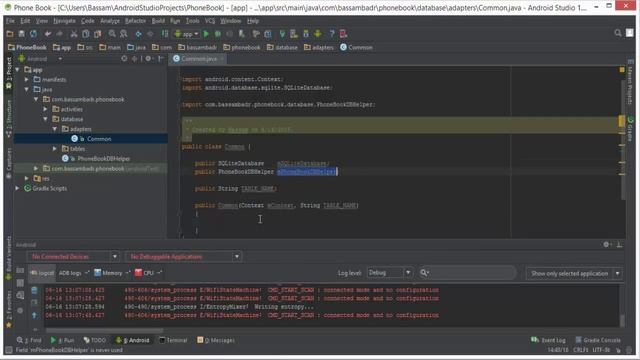Image resolution: width=640 pixels, height=360 pixels.
Task: Open the TODO tool window button
Action: [x=95, y=340]
